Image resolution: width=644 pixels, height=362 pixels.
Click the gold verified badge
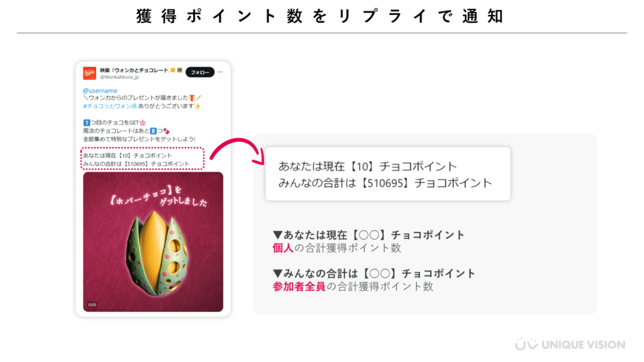pyautogui.click(x=173, y=70)
